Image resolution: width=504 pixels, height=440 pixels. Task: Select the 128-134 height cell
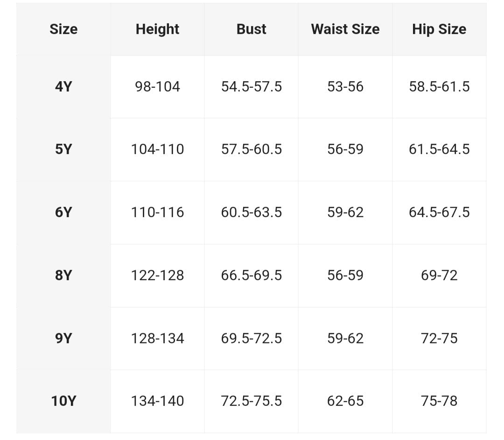[x=157, y=338]
